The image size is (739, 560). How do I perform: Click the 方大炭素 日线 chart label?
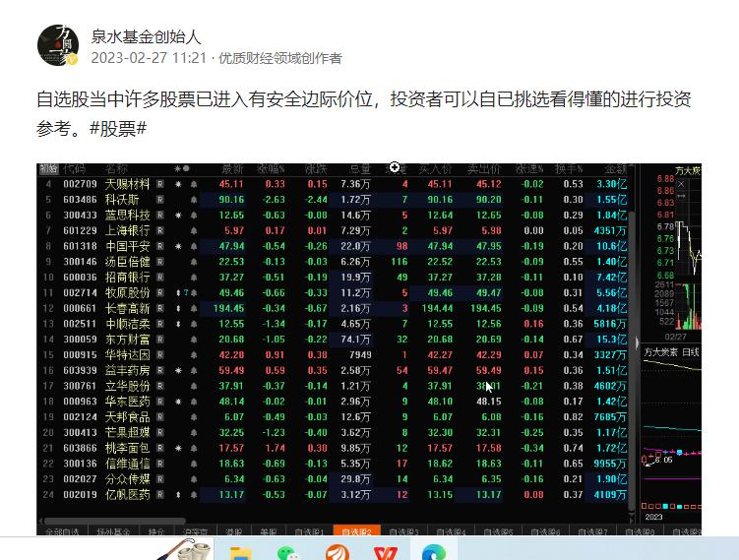click(672, 352)
